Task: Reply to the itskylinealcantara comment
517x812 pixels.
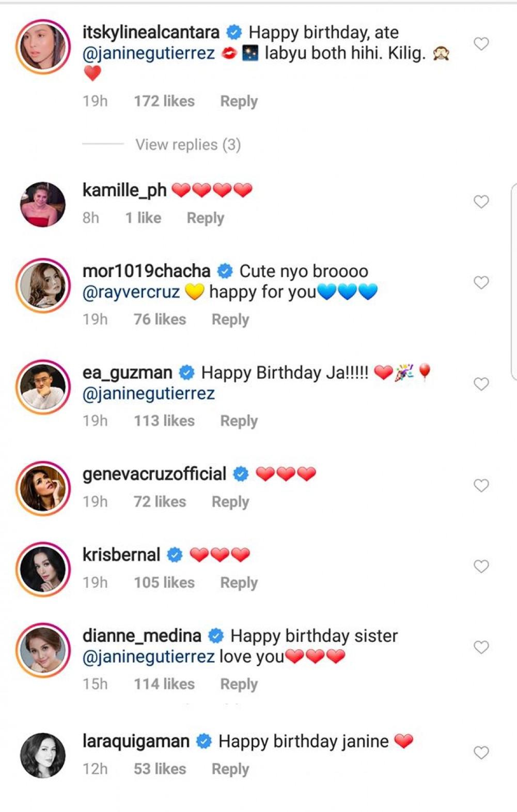Action: tap(239, 101)
